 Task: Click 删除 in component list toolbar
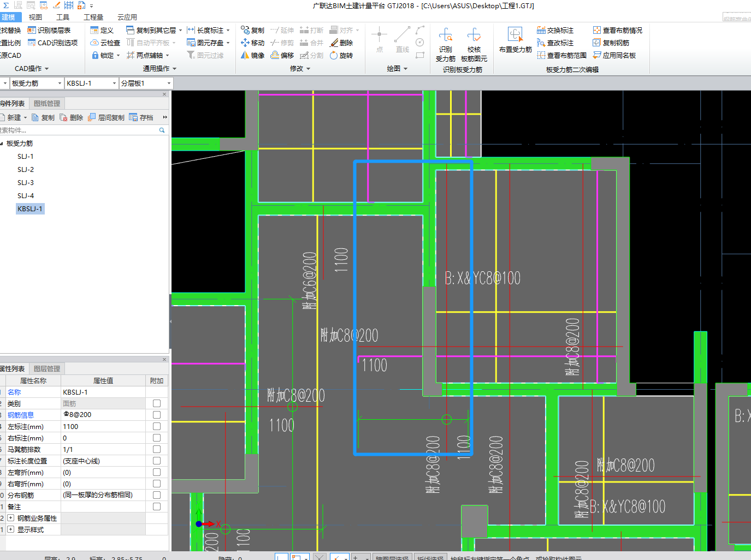pos(71,117)
